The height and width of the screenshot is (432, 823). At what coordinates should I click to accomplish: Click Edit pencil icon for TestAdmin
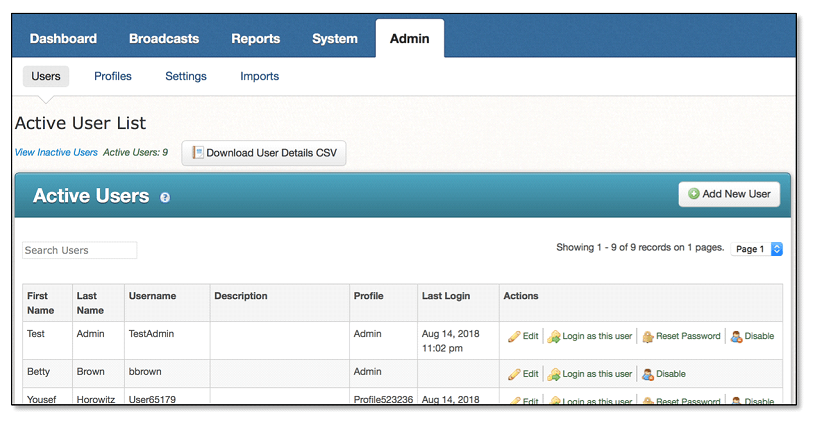pos(514,336)
